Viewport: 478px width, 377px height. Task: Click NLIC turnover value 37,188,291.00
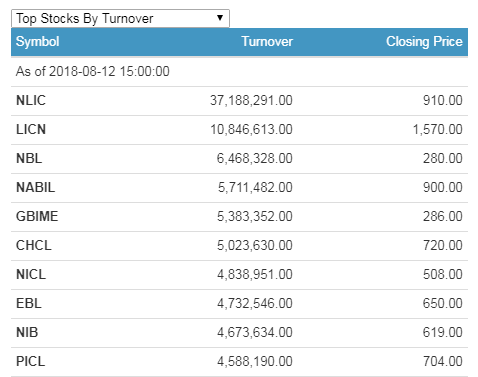[x=251, y=100]
